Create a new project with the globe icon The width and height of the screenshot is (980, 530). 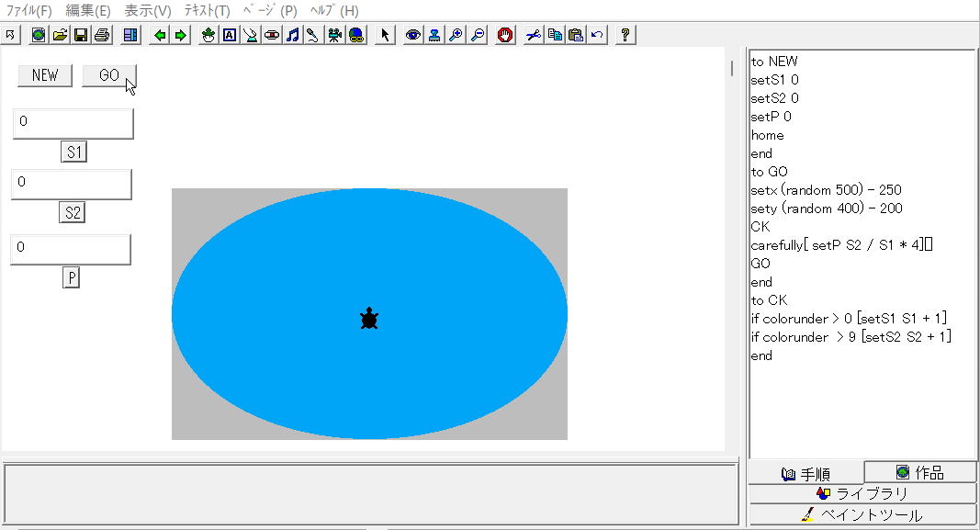pyautogui.click(x=39, y=35)
